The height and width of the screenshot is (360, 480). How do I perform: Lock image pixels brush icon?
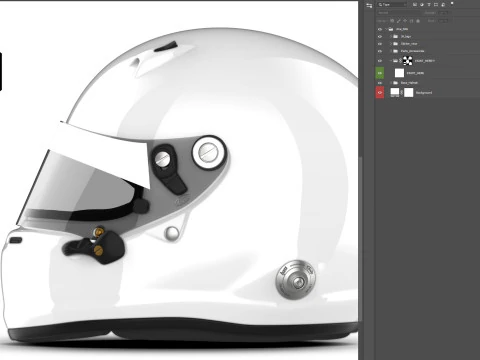pos(399,21)
